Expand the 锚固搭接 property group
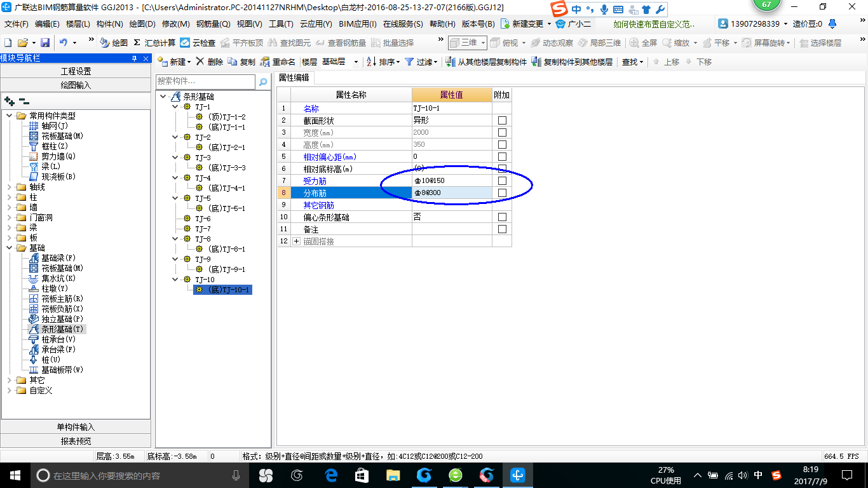This screenshot has width=868, height=488. 297,241
